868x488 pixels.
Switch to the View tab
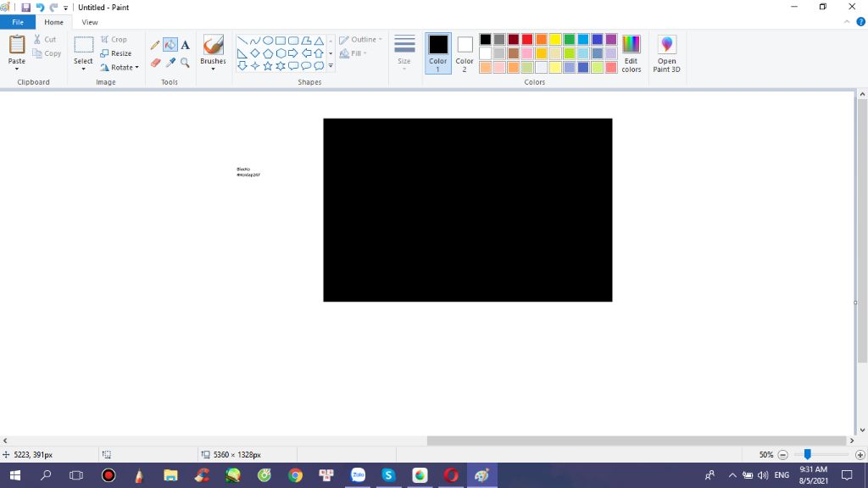[90, 22]
